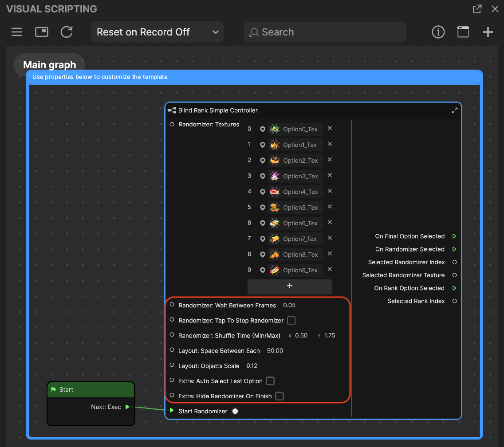
Task: Open the info icon in toolbar
Action: 438,32
